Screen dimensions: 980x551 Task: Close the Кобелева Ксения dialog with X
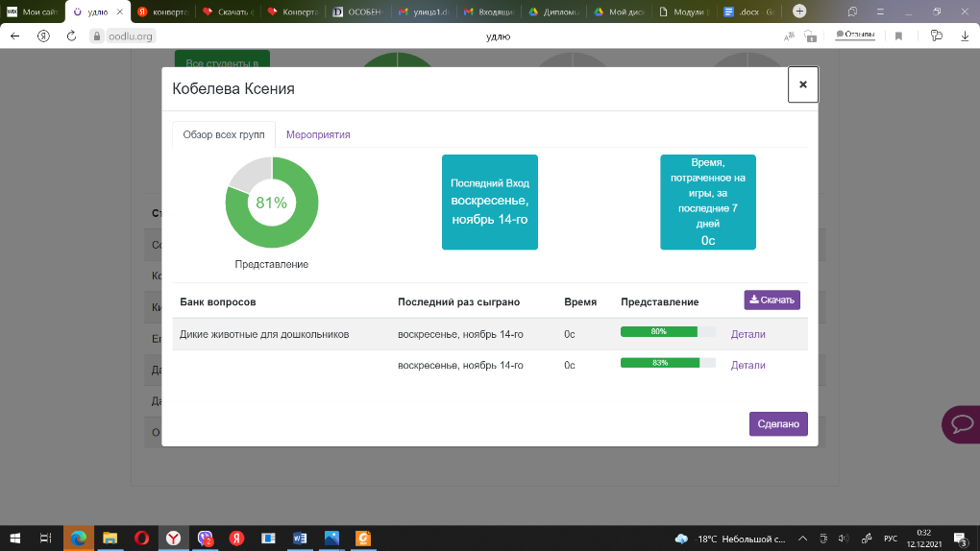(802, 84)
